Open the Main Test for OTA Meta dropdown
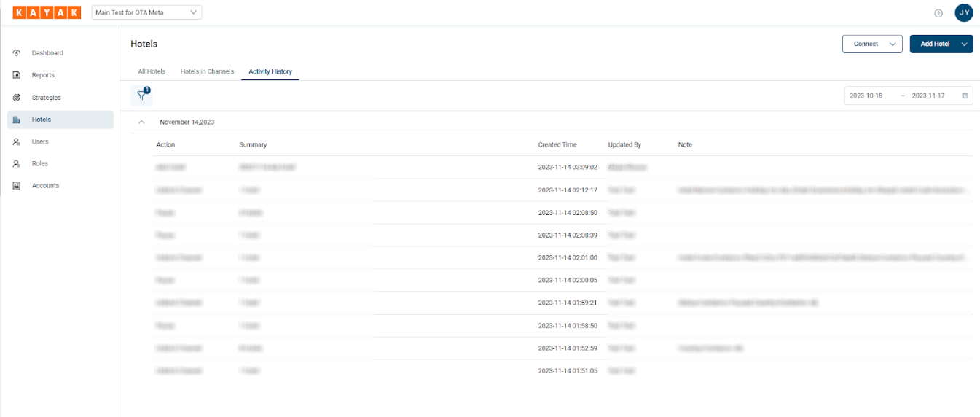The width and height of the screenshot is (980, 417). click(x=146, y=12)
